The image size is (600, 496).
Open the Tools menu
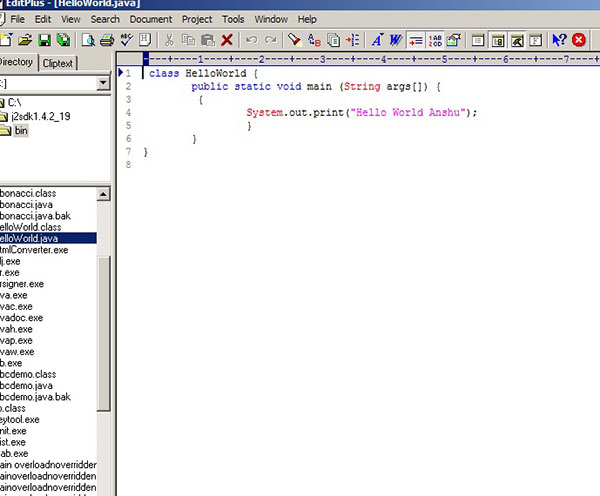click(233, 19)
